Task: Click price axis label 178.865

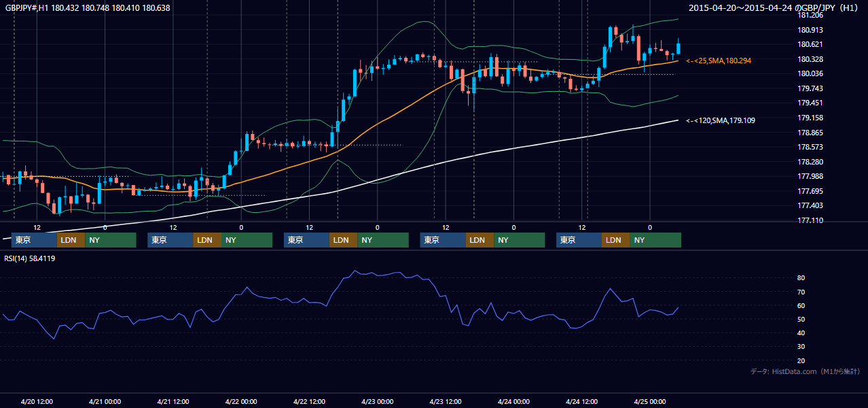Action: [x=810, y=133]
